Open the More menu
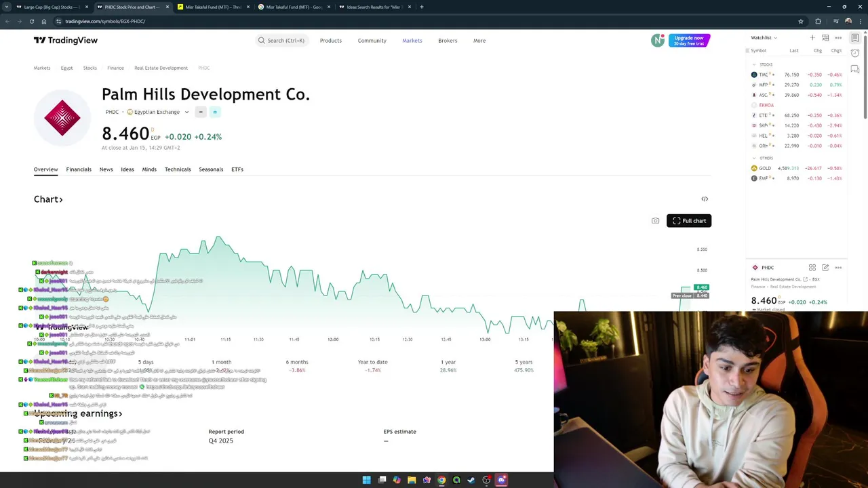 [x=479, y=41]
